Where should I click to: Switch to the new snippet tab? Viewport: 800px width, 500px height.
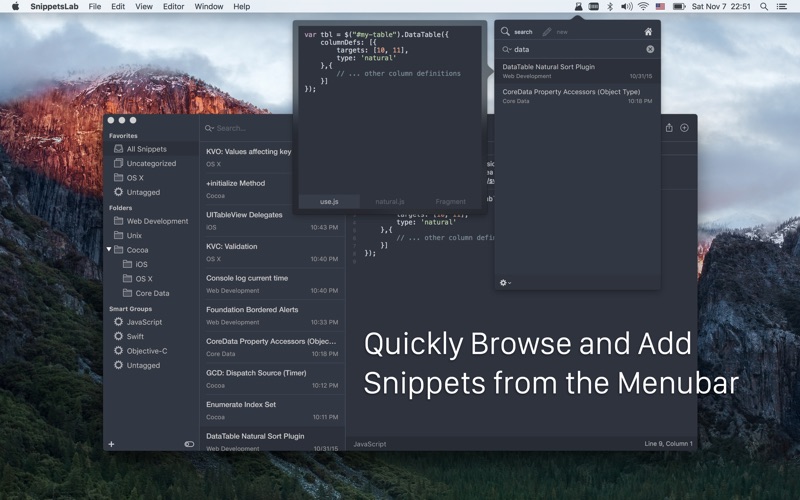coord(555,32)
